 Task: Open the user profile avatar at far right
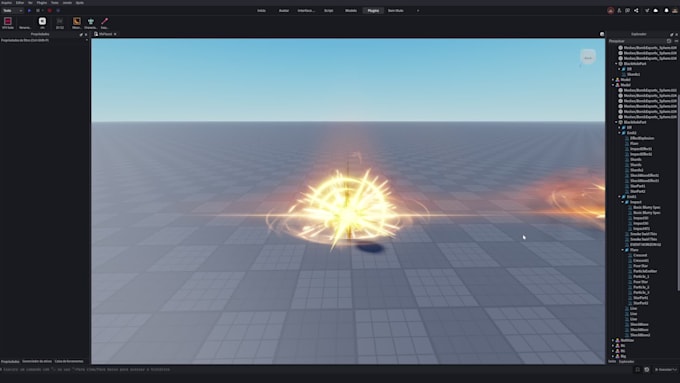[675, 10]
